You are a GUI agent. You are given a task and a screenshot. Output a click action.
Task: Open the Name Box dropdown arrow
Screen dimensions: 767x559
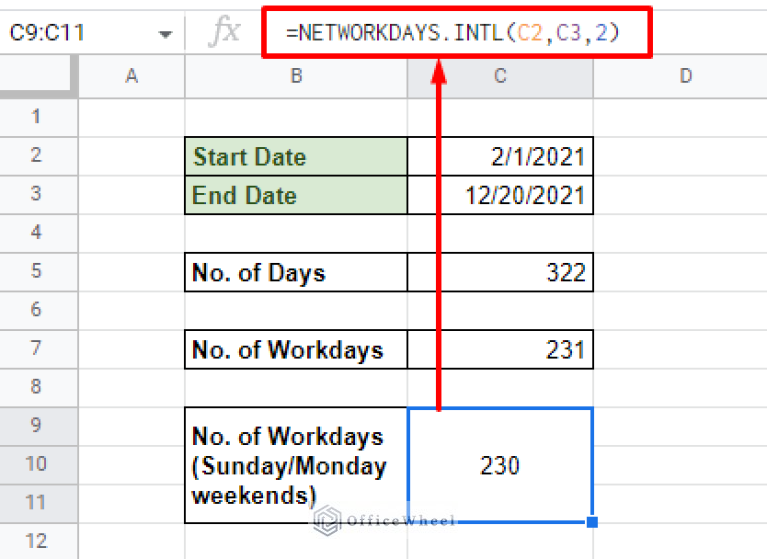coord(165,34)
